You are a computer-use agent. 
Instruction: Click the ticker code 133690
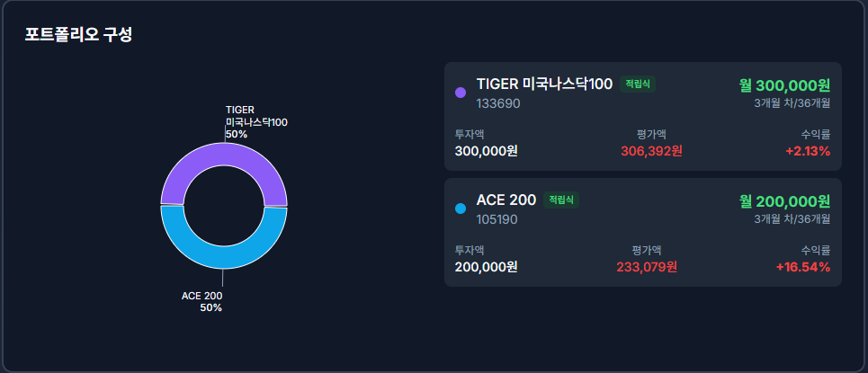coord(498,103)
